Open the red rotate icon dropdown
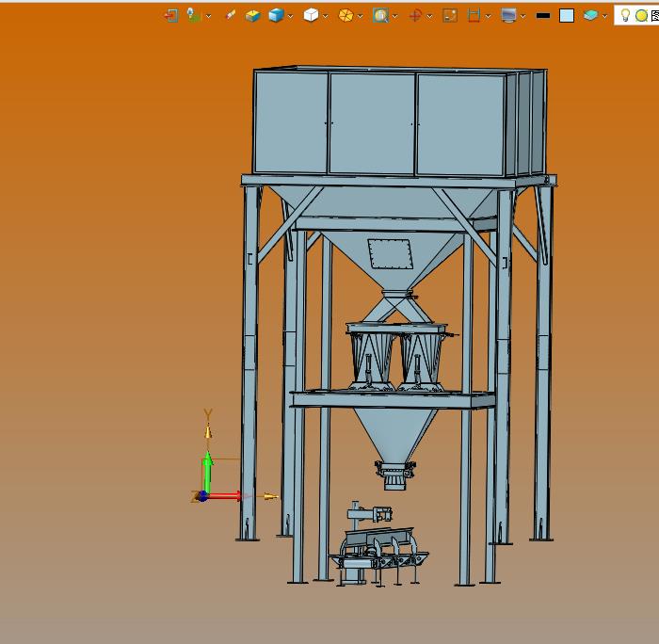Screen dimensions: 659x644 429,16
